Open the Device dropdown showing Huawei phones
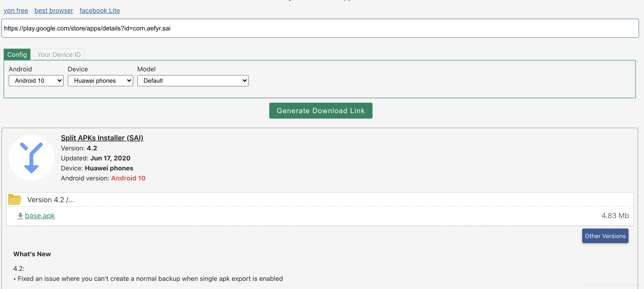 coord(100,80)
